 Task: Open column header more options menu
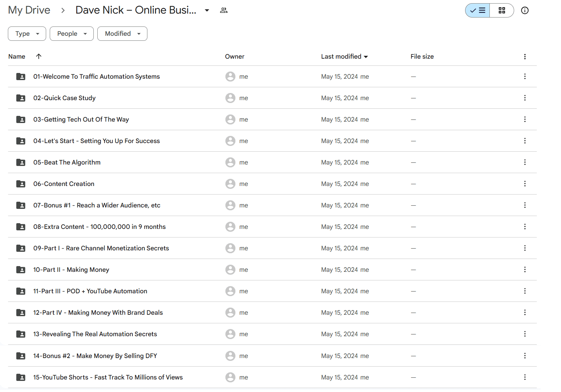point(525,57)
